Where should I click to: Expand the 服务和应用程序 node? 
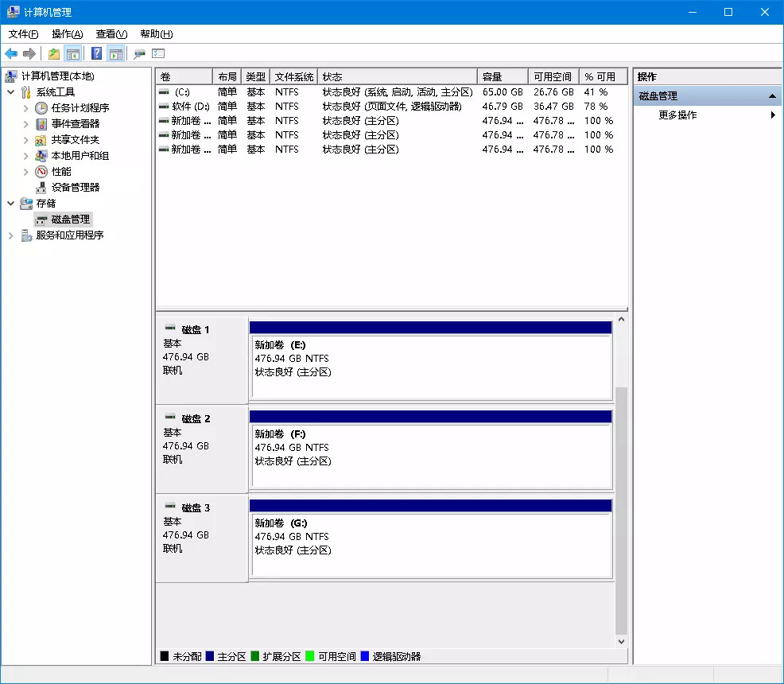tap(10, 235)
